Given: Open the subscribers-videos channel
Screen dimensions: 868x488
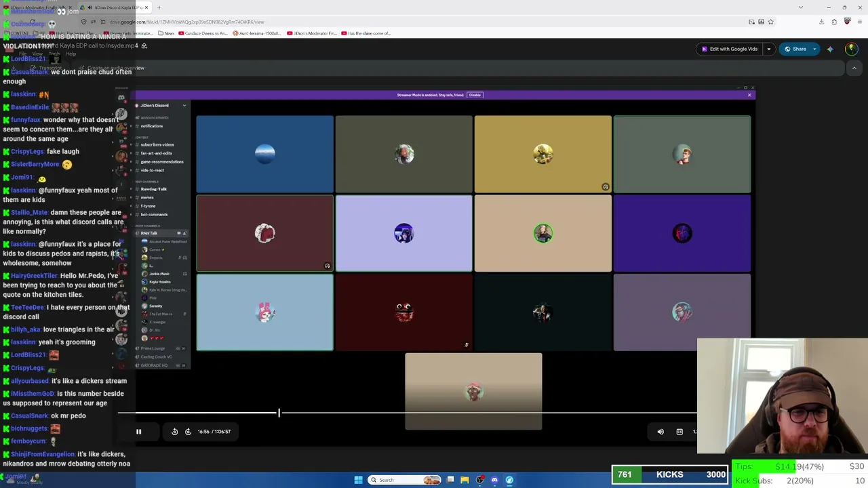Looking at the screenshot, I should click(157, 144).
